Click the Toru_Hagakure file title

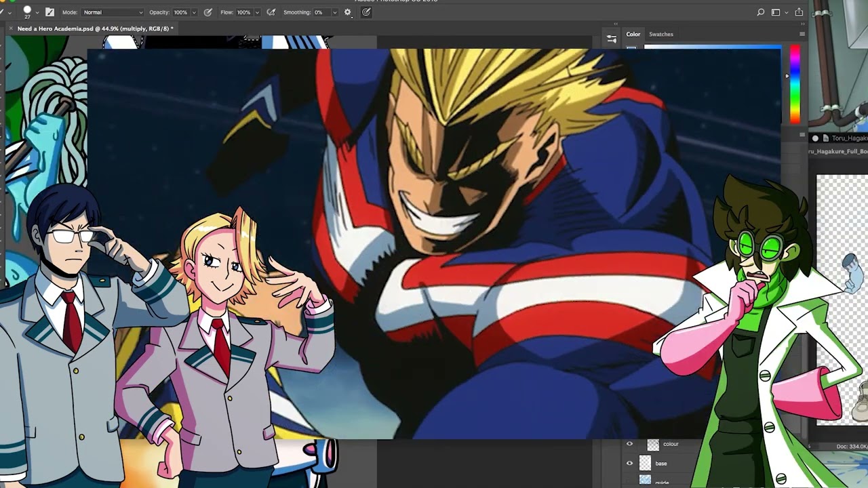pyautogui.click(x=850, y=138)
